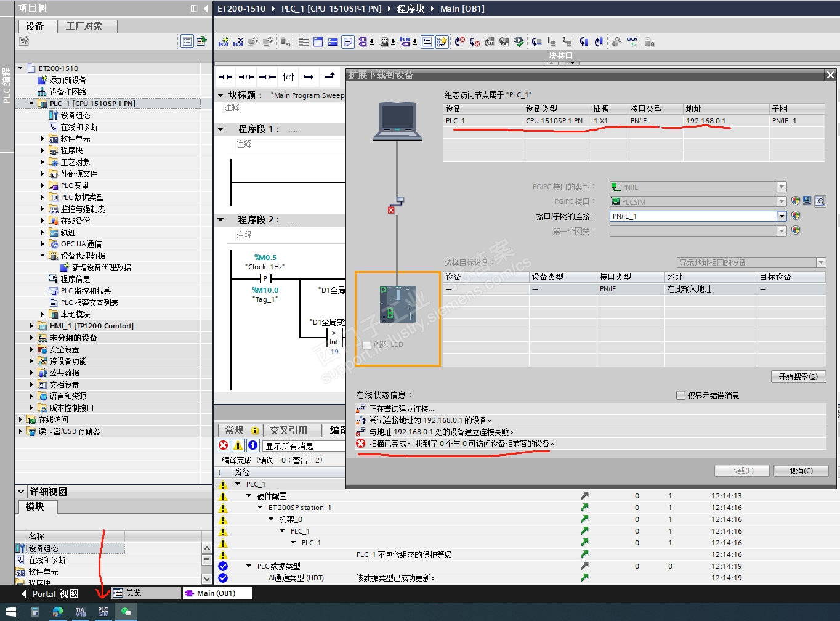The height and width of the screenshot is (621, 840).
Task: Click the warnings filter icon in messages
Action: (238, 445)
